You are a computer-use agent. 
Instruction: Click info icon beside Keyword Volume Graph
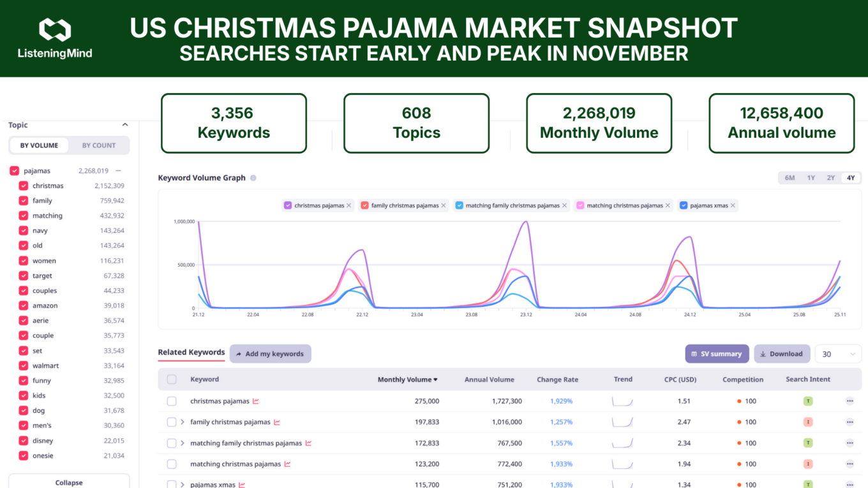[x=253, y=178]
